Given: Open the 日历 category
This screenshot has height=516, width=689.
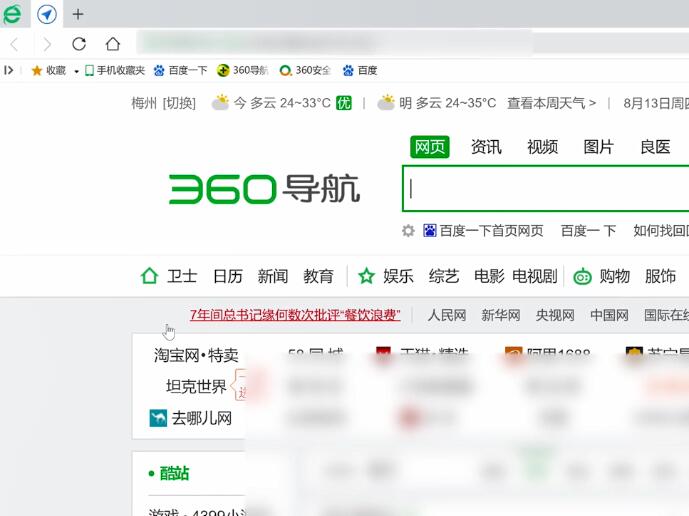Looking at the screenshot, I should [x=228, y=276].
